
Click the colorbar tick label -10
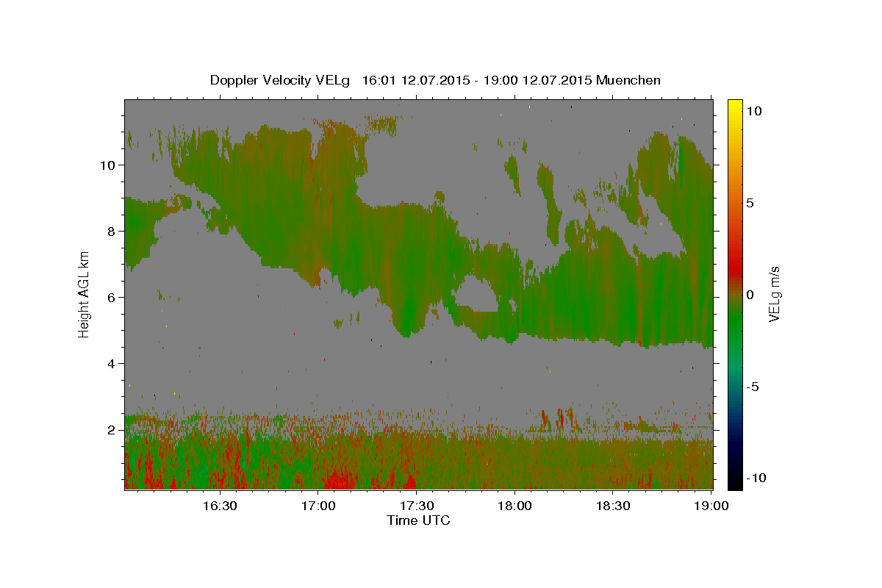[x=756, y=478]
